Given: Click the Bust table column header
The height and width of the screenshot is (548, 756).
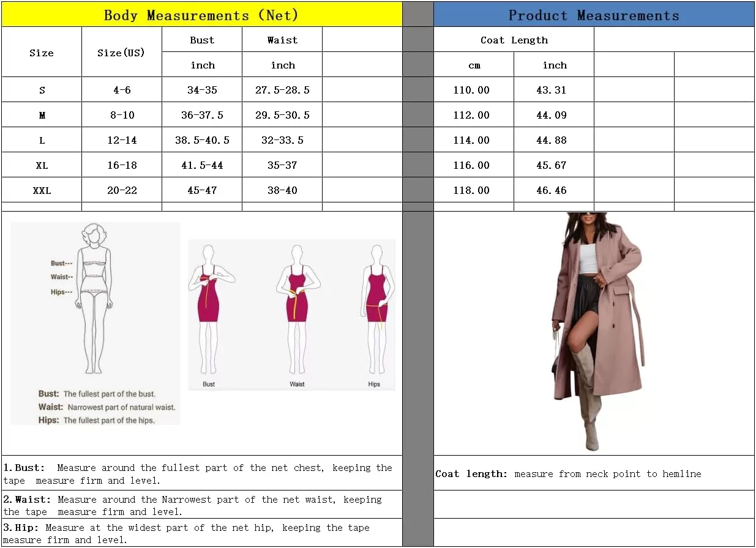Looking at the screenshot, I should tap(202, 40).
